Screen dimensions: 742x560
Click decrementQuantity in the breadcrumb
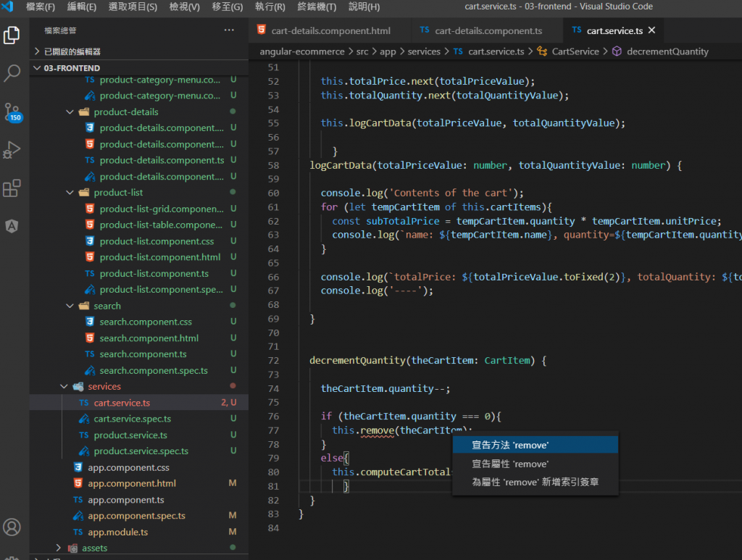(667, 51)
